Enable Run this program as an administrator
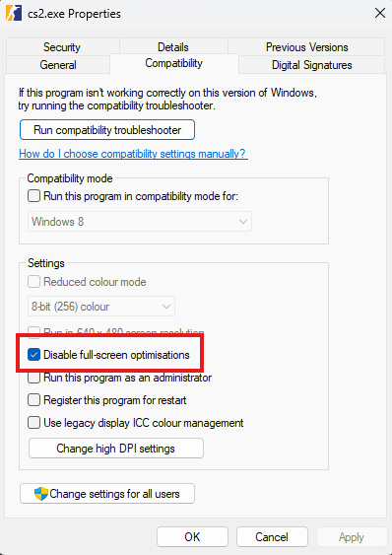 (x=33, y=378)
